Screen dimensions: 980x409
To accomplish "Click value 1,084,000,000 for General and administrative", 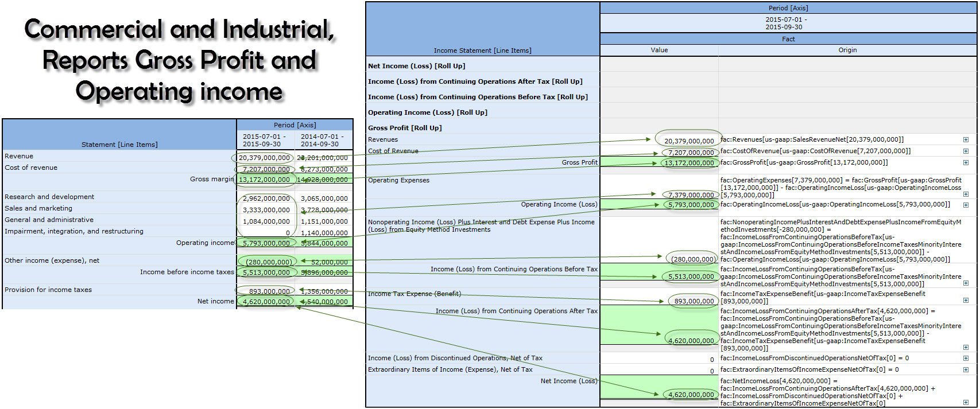I will tap(266, 221).
